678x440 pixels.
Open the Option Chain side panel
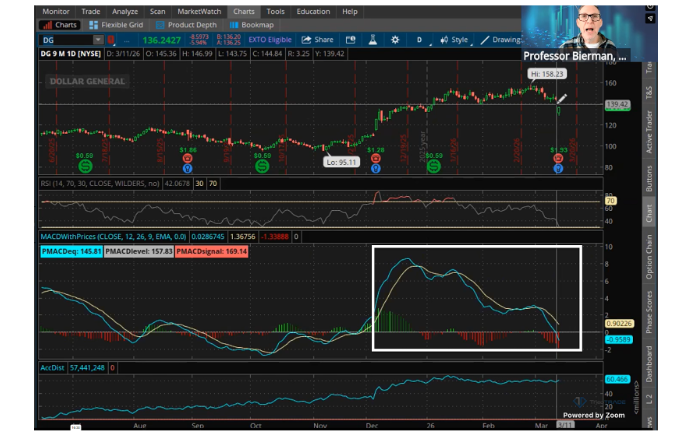coord(649,257)
